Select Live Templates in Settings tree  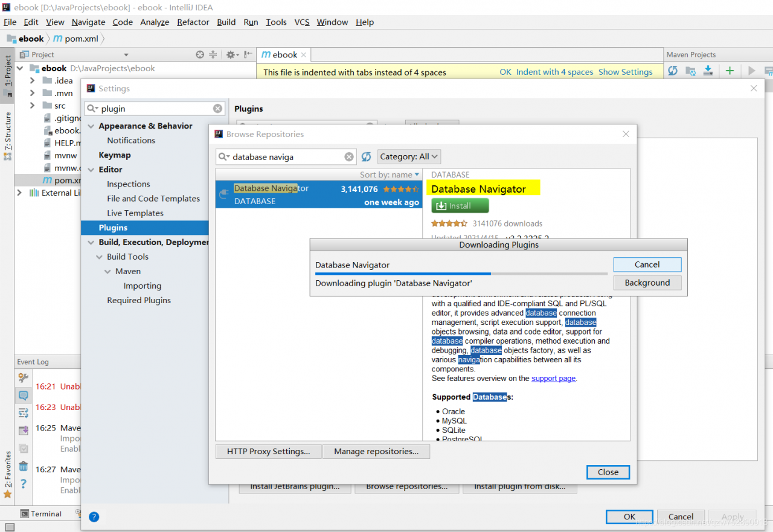135,213
